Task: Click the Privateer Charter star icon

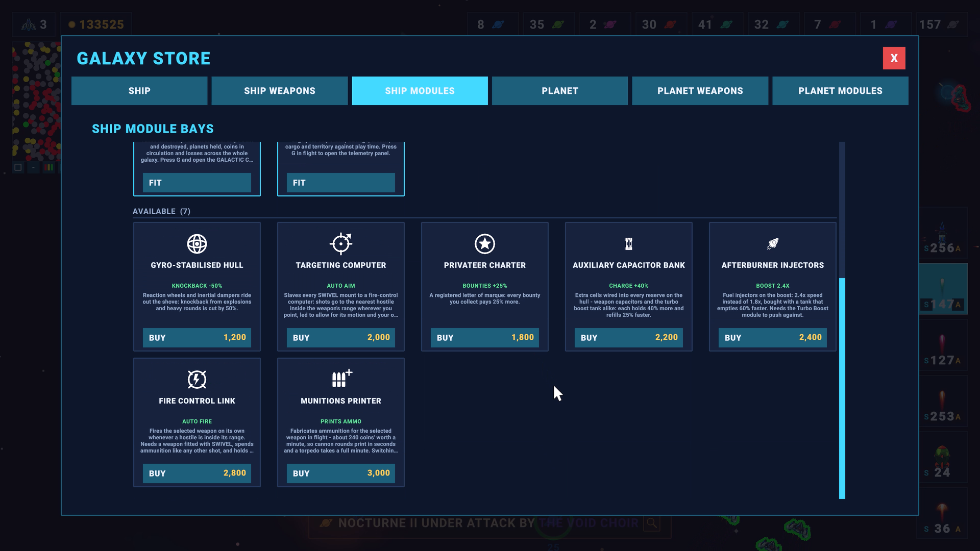Action: coord(485,244)
